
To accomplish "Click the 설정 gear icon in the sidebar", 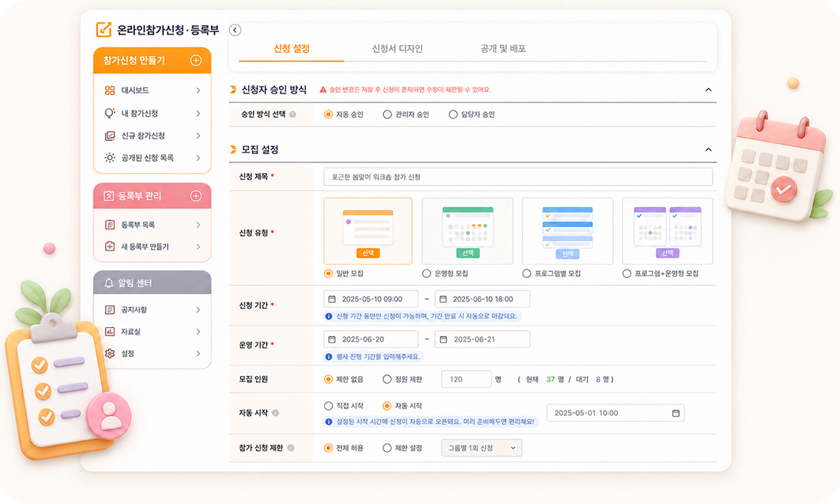I will click(x=110, y=354).
